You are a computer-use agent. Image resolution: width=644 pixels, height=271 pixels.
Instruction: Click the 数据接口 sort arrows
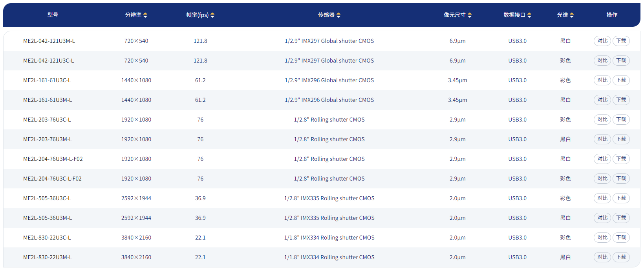pyautogui.click(x=529, y=15)
